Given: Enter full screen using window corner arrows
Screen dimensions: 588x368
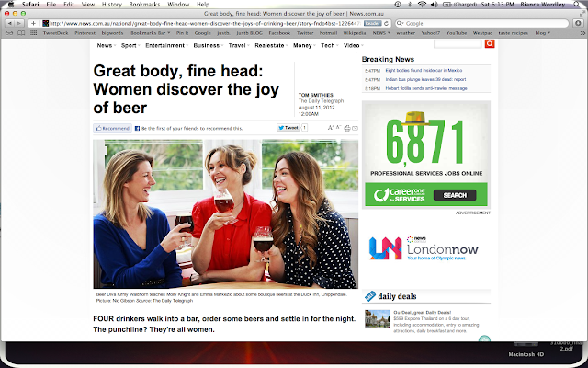Looking at the screenshot, I should [582, 13].
